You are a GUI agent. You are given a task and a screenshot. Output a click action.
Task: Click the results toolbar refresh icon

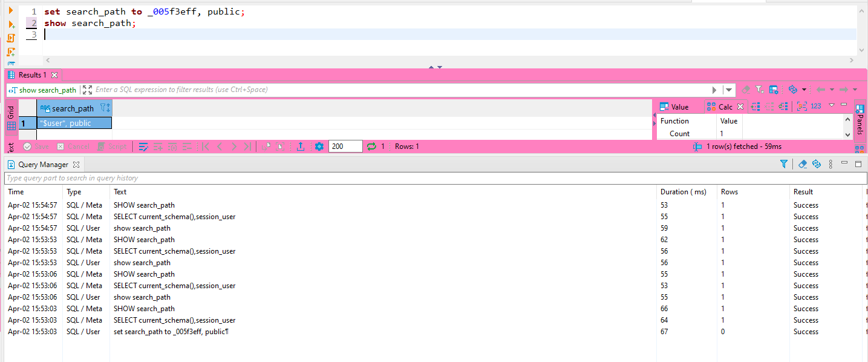click(793, 90)
